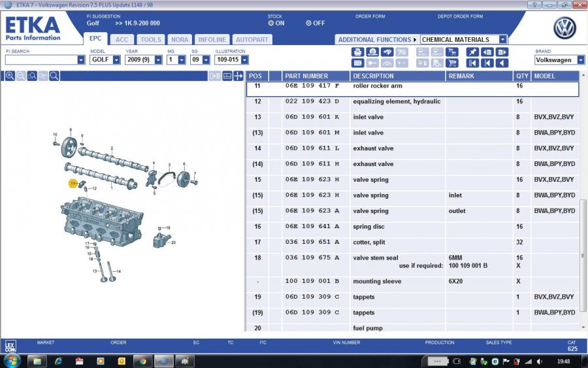Select the stock ON radio button
The width and height of the screenshot is (588, 368).
click(x=271, y=23)
